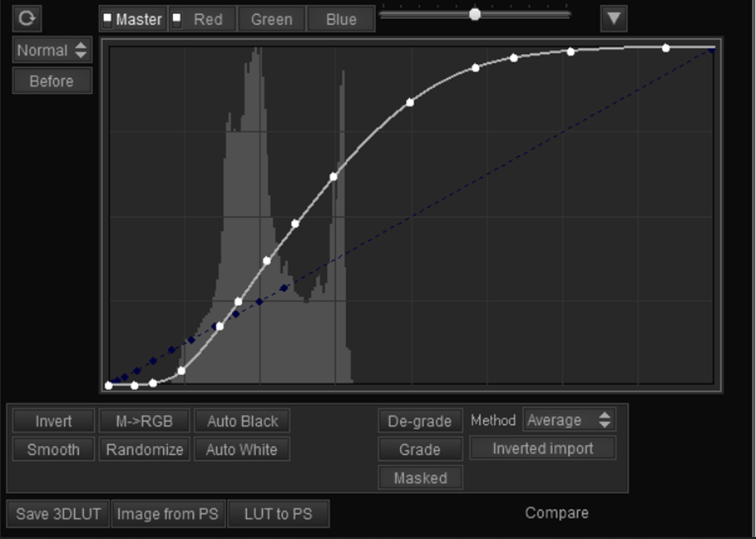Click the Compare label
This screenshot has height=539, width=756.
tap(557, 513)
